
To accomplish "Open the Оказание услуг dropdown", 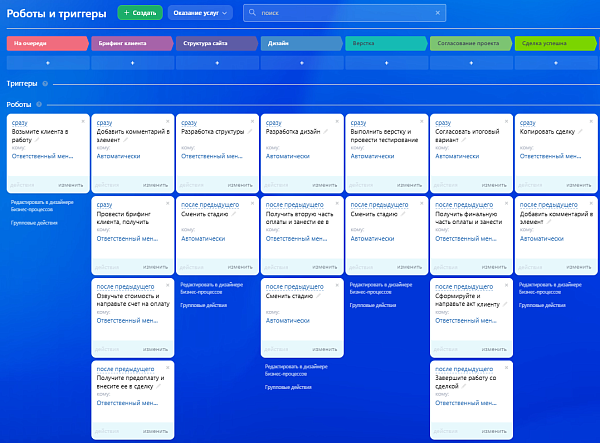I will click(200, 13).
